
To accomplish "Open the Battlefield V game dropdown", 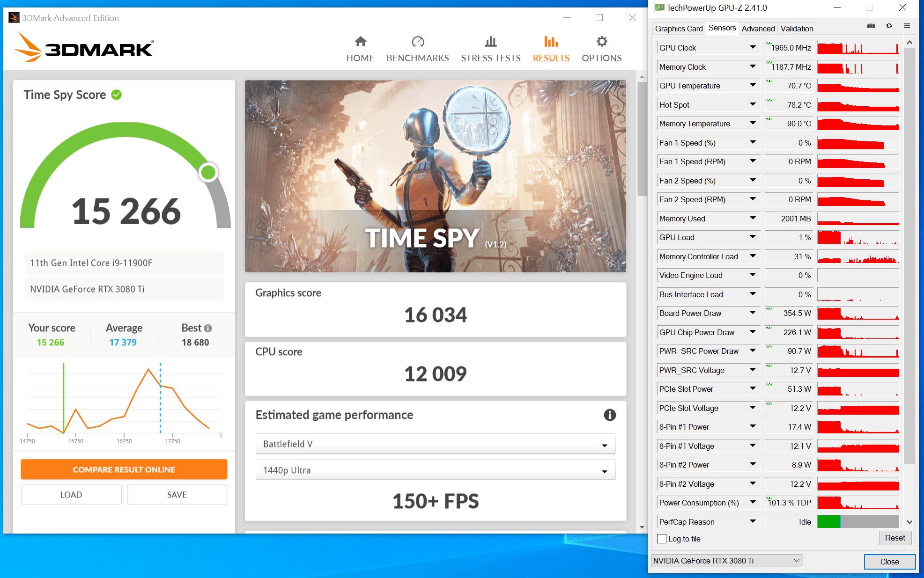I will pyautogui.click(x=435, y=444).
